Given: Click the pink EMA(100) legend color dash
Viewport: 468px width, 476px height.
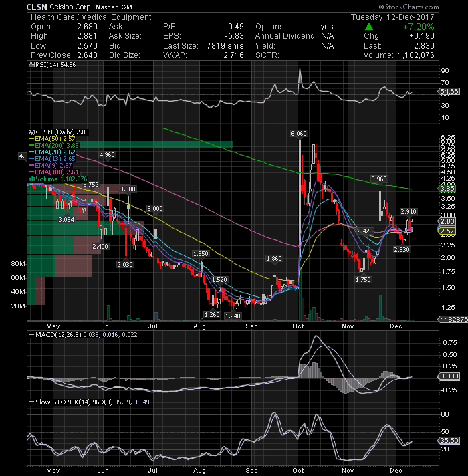Looking at the screenshot, I should tap(31, 172).
